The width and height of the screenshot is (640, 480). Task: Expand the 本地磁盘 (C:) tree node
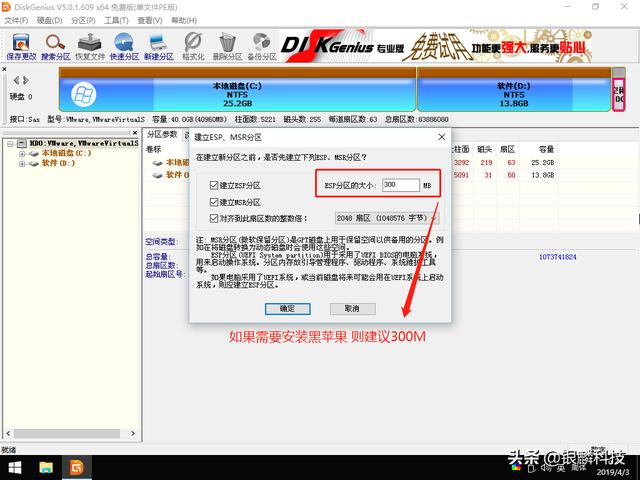22,154
